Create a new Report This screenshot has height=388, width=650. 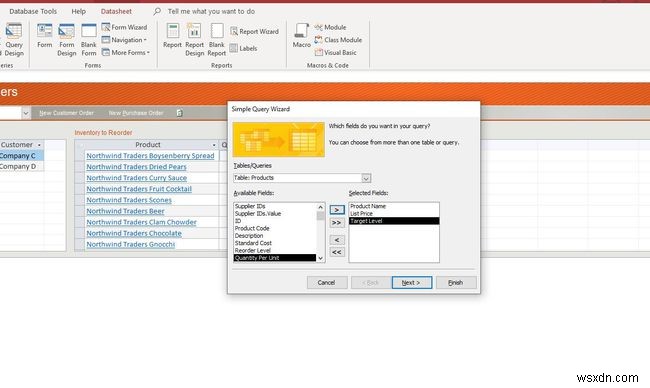point(172,36)
